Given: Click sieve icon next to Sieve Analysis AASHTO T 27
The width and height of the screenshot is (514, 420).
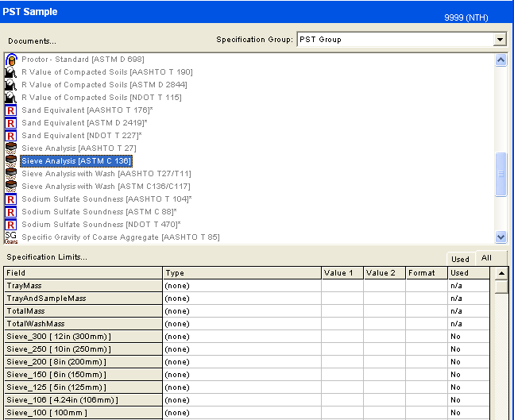Looking at the screenshot, I should [11, 148].
